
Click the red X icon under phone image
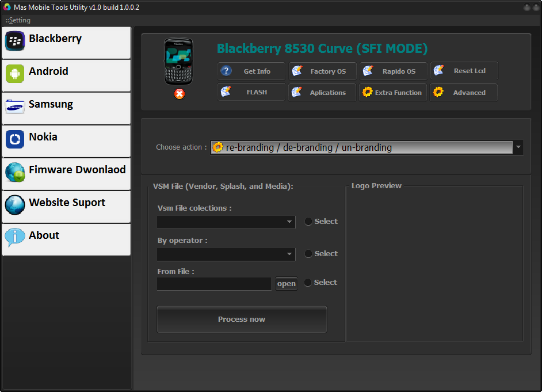pos(180,94)
